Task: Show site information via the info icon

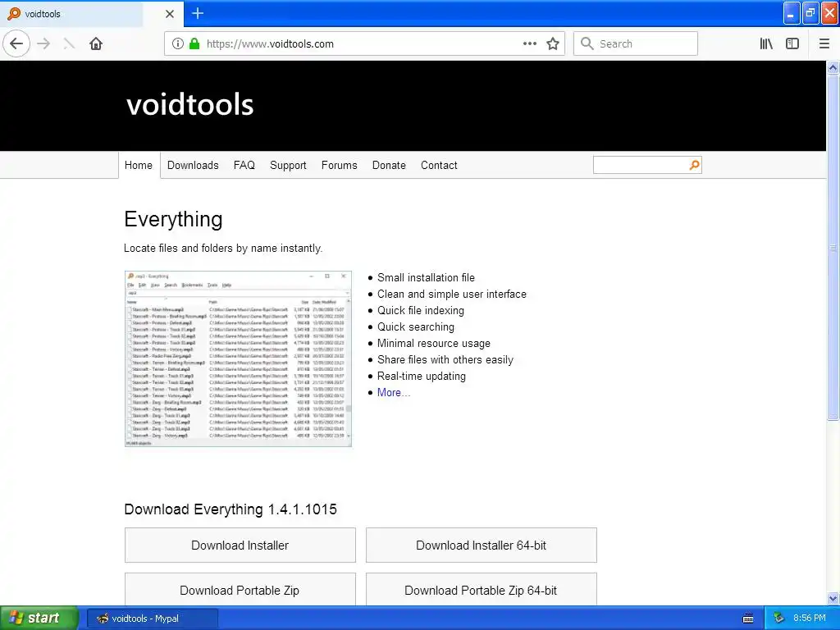Action: 178,44
